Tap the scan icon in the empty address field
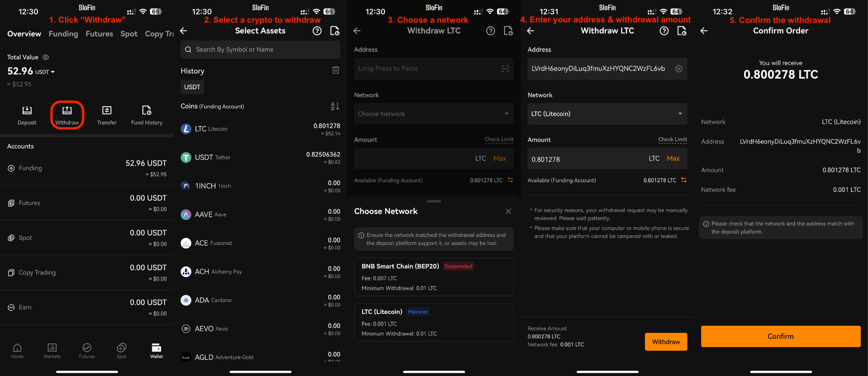This screenshot has height=376, width=868. [505, 69]
